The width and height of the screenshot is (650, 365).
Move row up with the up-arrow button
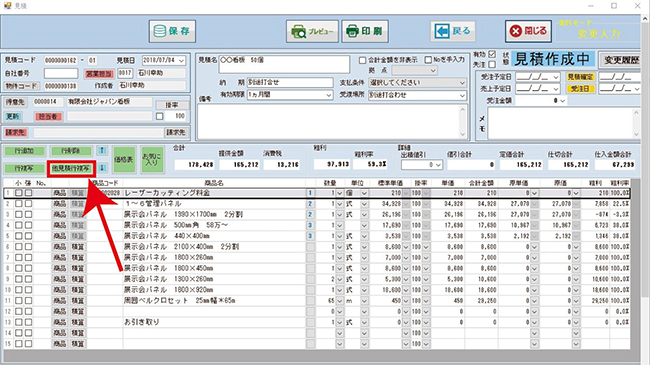coord(102,150)
